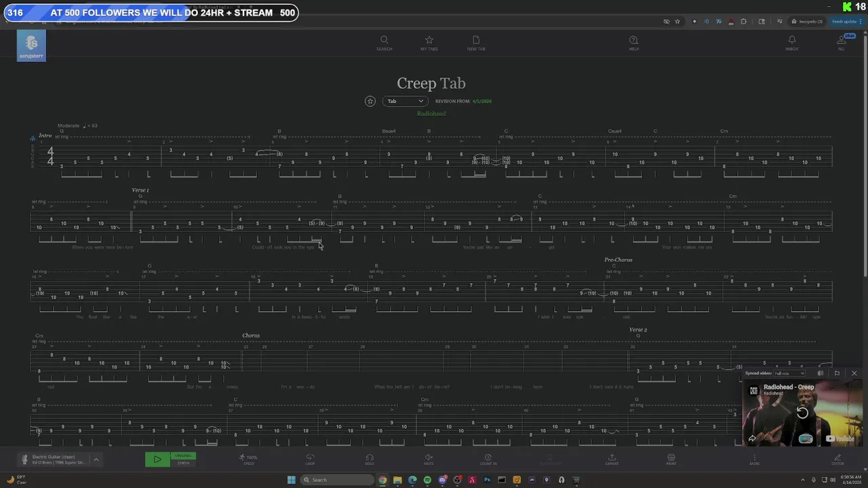Expand the Electric Guitar track selector
Screen dimensions: 868x488
tap(96, 460)
